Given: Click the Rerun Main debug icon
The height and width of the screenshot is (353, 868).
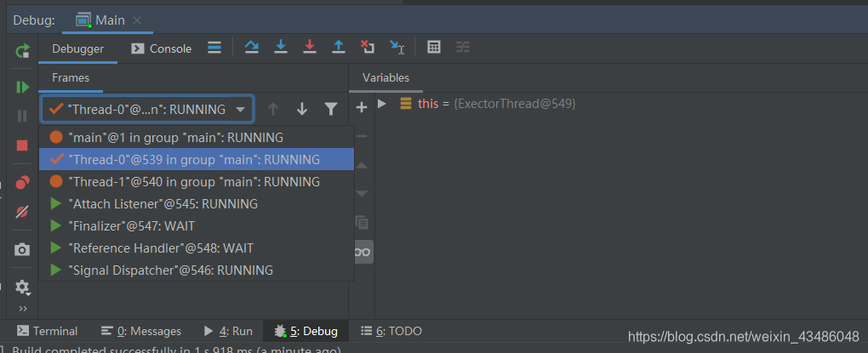Looking at the screenshot, I should 22,51.
